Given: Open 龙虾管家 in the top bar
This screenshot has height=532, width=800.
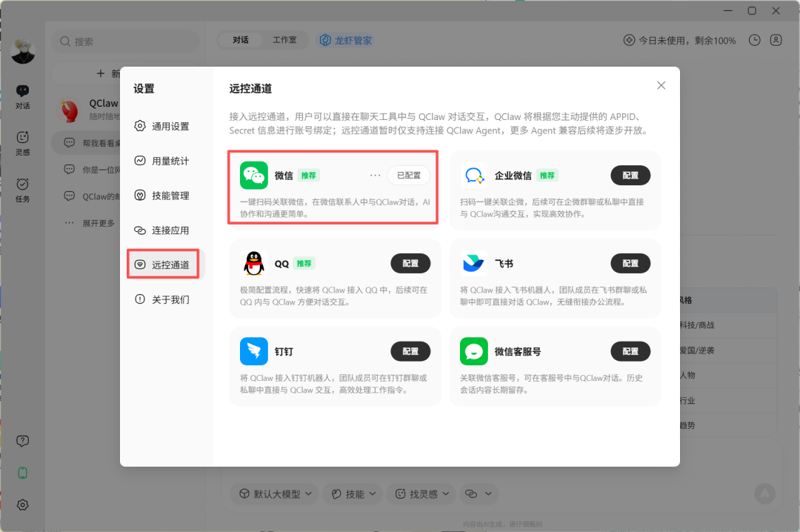Looking at the screenshot, I should click(x=346, y=40).
